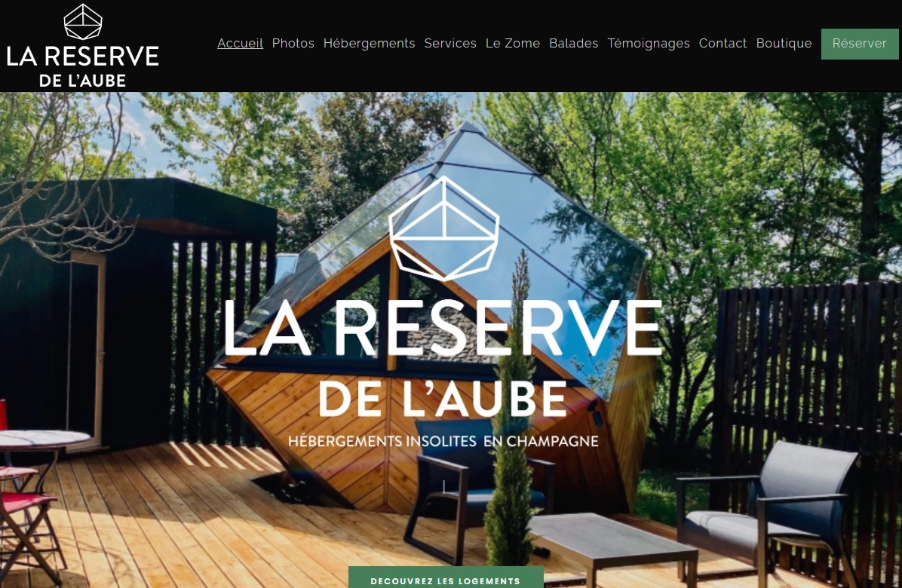
Task: Go to the Photos page
Action: (293, 43)
